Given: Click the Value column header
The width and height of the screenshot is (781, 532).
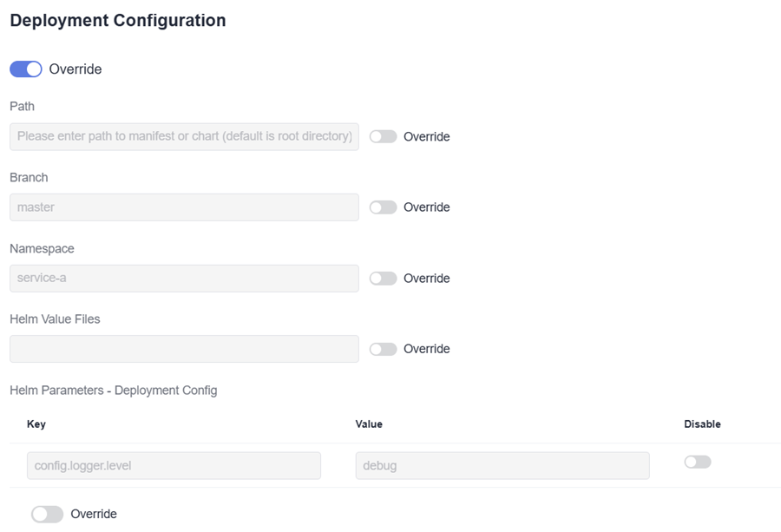Looking at the screenshot, I should tap(369, 424).
